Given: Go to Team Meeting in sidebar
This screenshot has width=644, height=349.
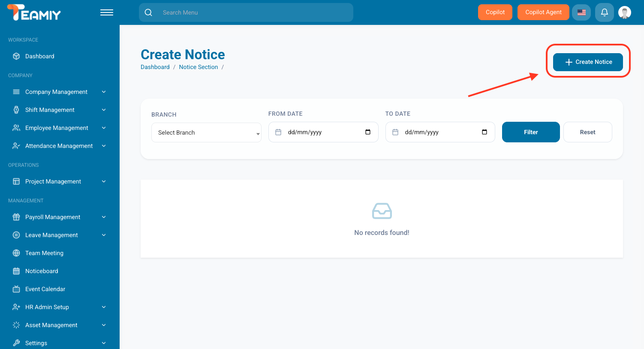Looking at the screenshot, I should tap(44, 253).
